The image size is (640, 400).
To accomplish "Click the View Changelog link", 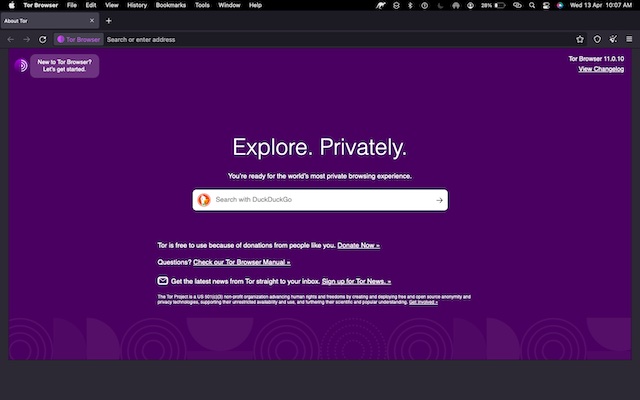I will [x=601, y=69].
